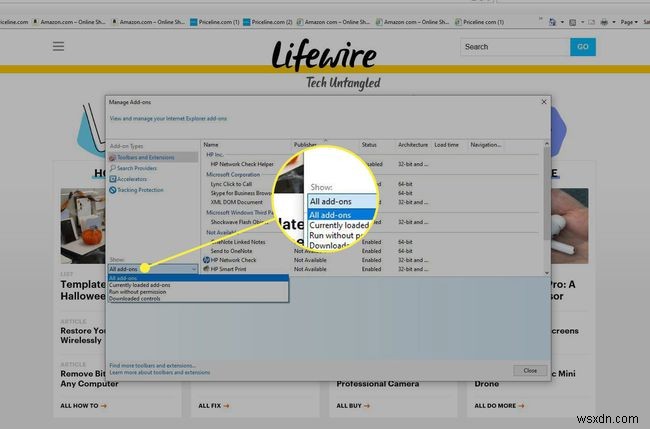Image resolution: width=650 pixels, height=429 pixels.
Task: Select HP Smart Print row
Action: pyautogui.click(x=228, y=269)
